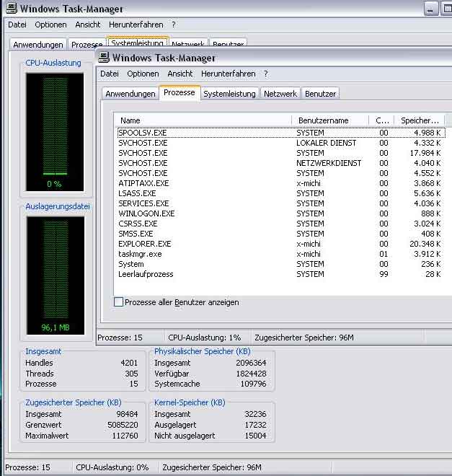
Task: Click Ausgelagert value 17232
Action: pos(256,425)
